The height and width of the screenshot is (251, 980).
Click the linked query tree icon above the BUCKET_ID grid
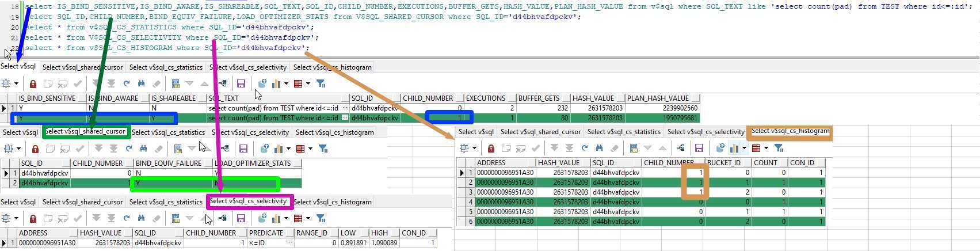click(x=681, y=148)
